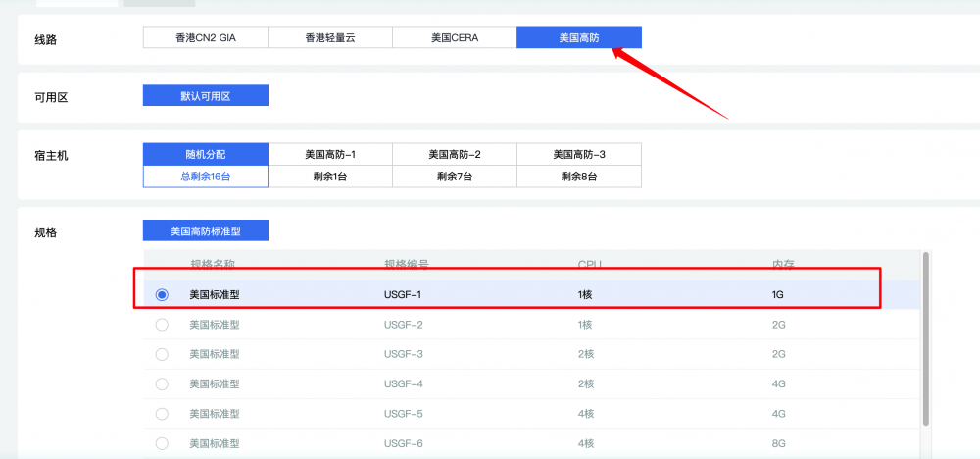Click the 总剩余16台 remaining count cell
980x459 pixels.
click(205, 177)
